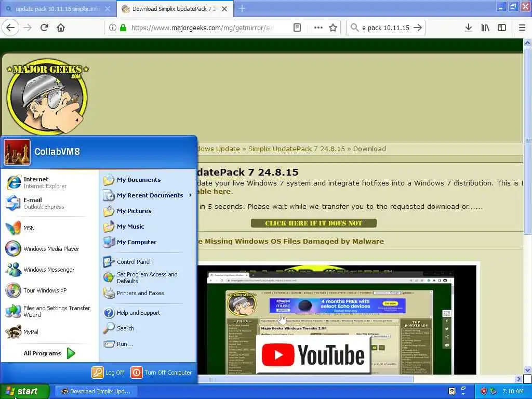Switch to the update pack 10.11.15 tab
This screenshot has height=399, width=532.
[58, 9]
